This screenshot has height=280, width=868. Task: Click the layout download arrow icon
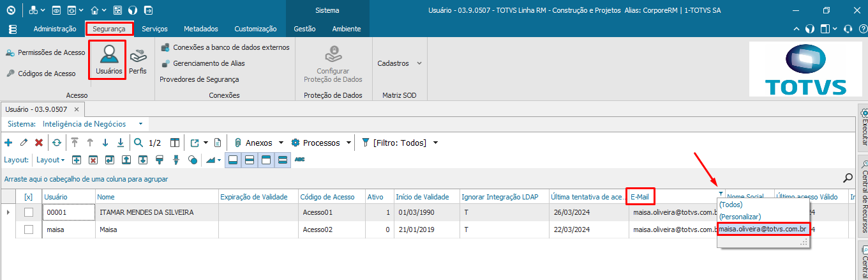(143, 160)
